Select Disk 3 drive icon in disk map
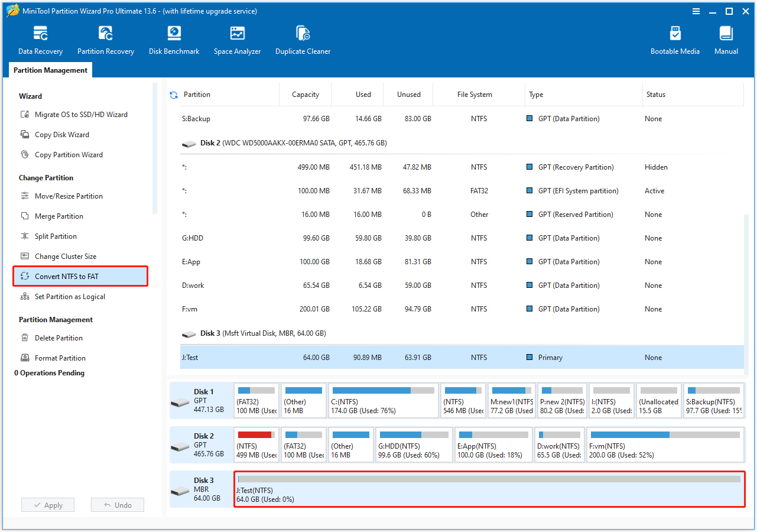The image size is (757, 532). click(180, 491)
